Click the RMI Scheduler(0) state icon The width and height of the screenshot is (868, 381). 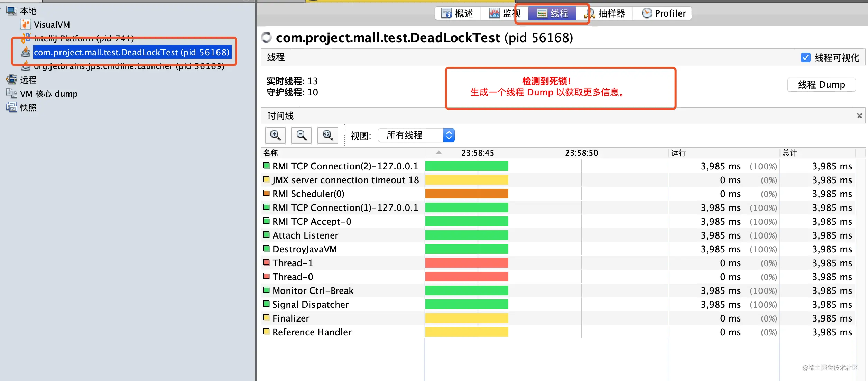click(x=266, y=193)
